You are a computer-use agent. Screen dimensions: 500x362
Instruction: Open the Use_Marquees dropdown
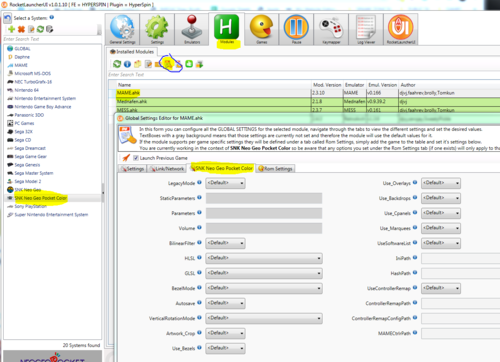coord(441,228)
